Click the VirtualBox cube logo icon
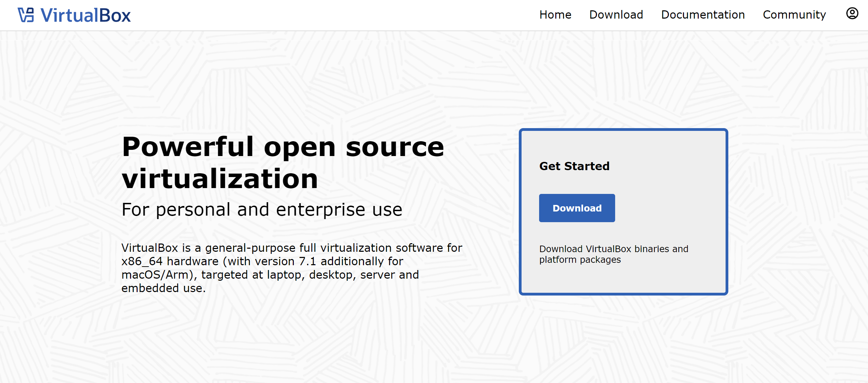This screenshot has width=868, height=383. tap(26, 15)
